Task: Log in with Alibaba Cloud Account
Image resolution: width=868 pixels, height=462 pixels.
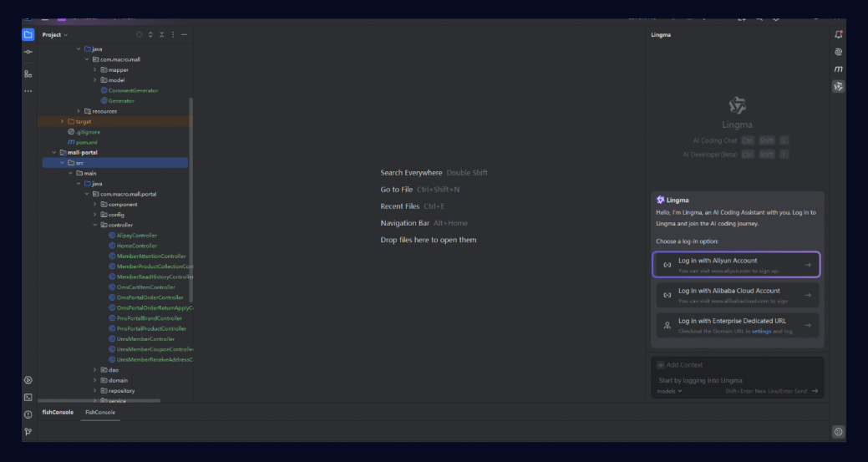Action: coord(738,295)
